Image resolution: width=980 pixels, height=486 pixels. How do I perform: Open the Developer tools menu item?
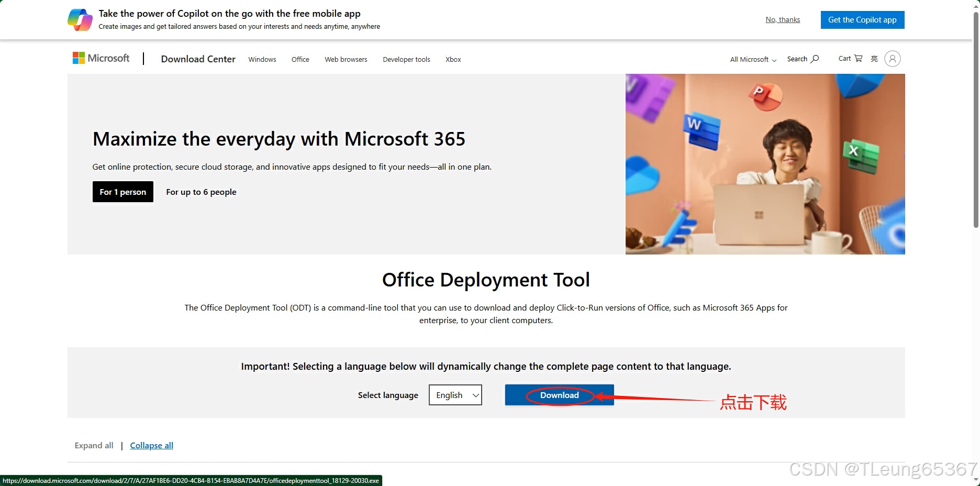[x=406, y=59]
